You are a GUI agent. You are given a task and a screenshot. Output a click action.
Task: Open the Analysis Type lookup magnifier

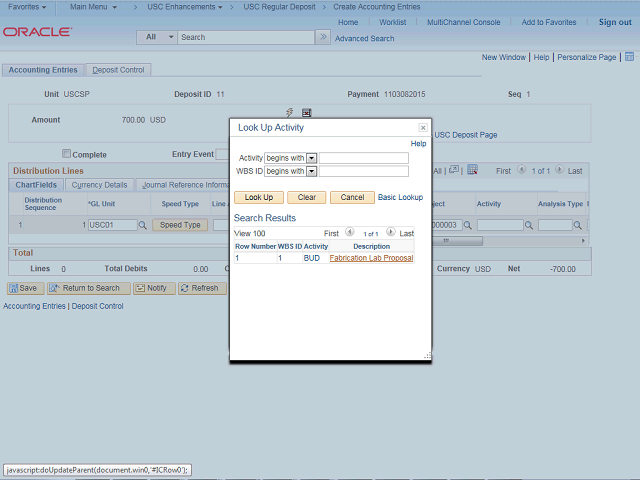[x=578, y=225]
